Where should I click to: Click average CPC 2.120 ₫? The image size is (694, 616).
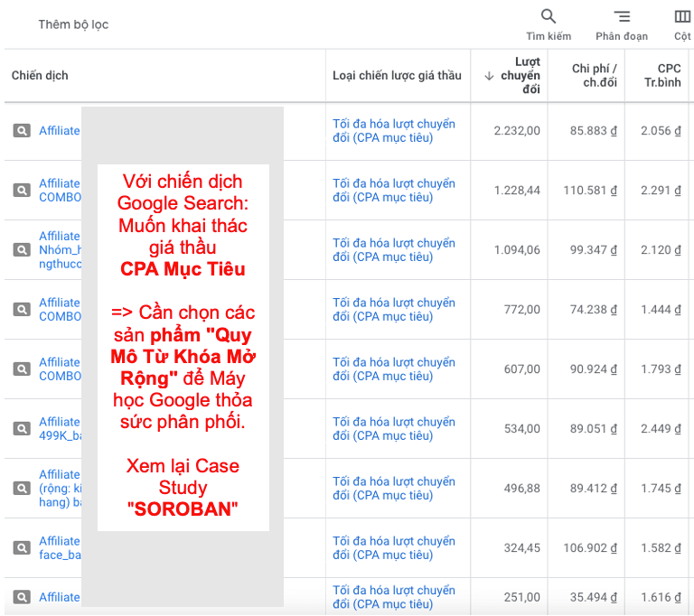pyautogui.click(x=661, y=250)
